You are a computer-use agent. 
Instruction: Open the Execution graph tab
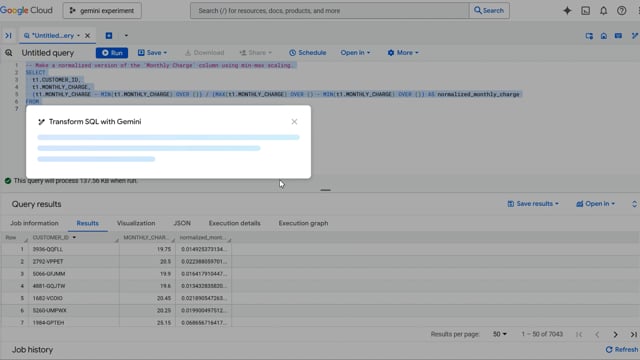(x=303, y=223)
